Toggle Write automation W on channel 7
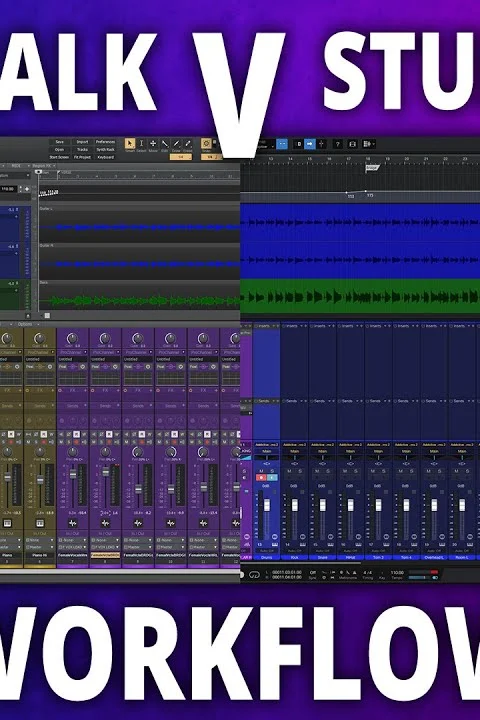Screen dimensions: 480x720 [84, 434]
